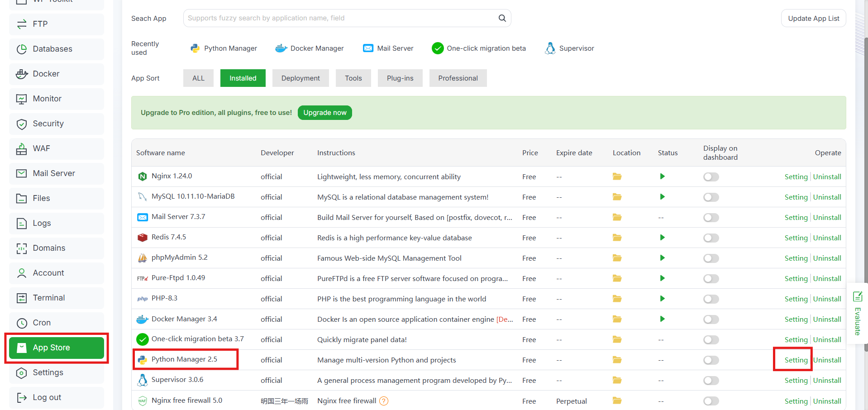Open panel Settings in sidebar
The width and height of the screenshot is (868, 410).
[x=57, y=372]
